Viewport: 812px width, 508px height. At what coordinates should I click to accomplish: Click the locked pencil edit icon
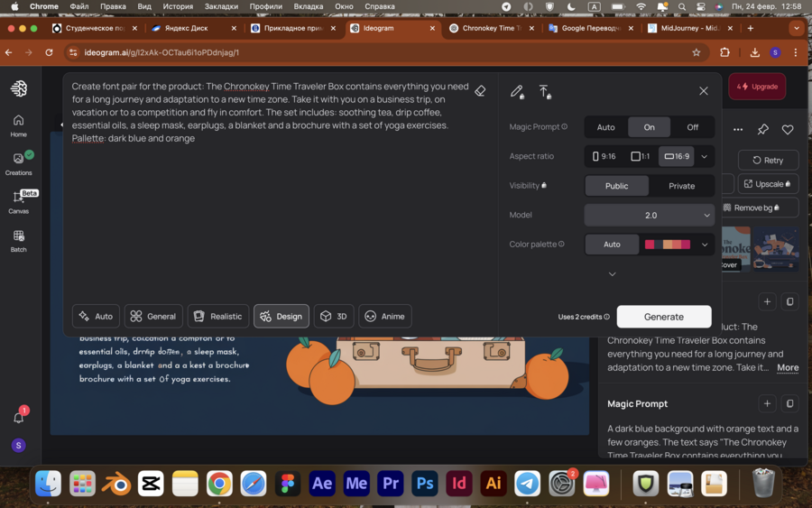[517, 92]
